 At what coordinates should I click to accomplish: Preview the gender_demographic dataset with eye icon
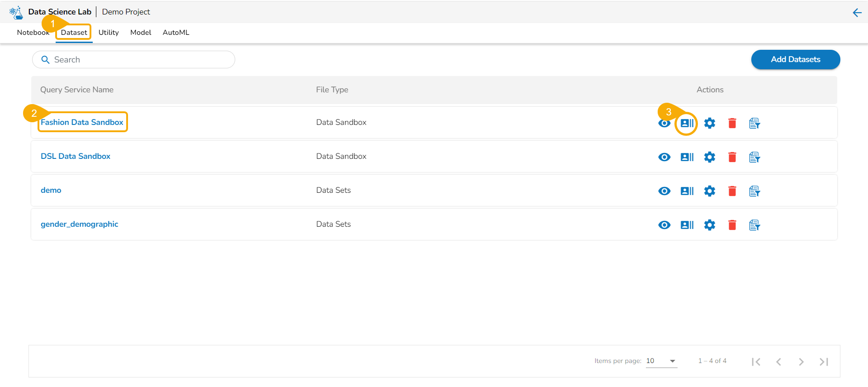(x=664, y=225)
